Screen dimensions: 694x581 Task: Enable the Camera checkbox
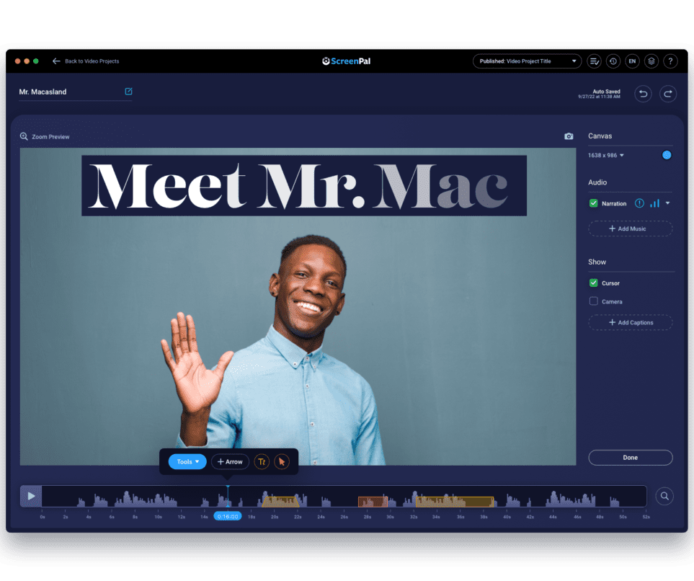coord(593,301)
